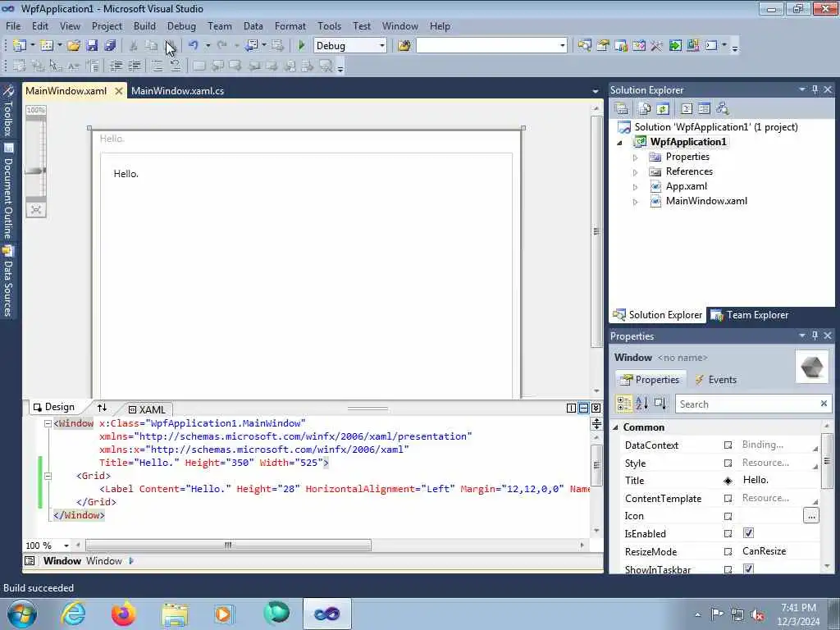
Task: Click the Solution Explorer Properties icon
Action: [x=622, y=109]
